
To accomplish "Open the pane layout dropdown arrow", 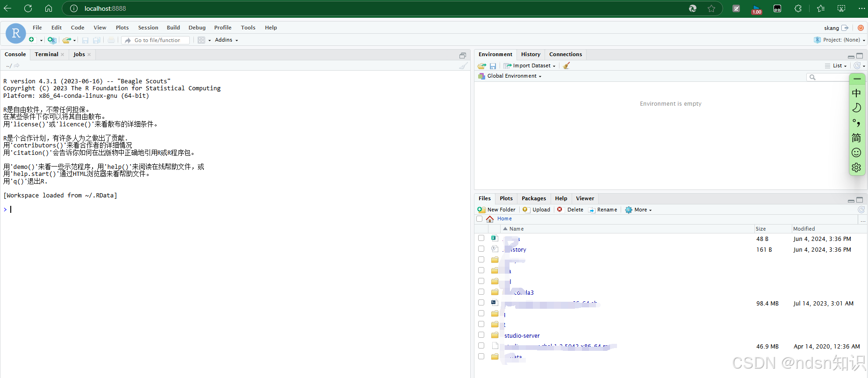I will point(209,40).
